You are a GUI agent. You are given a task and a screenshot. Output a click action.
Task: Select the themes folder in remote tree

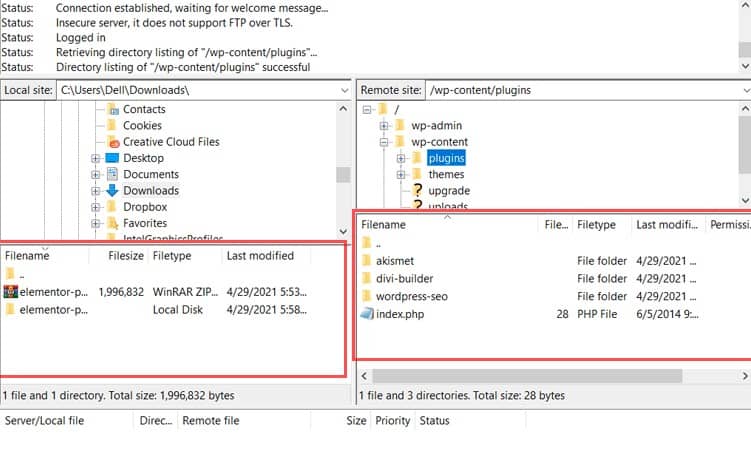(445, 175)
